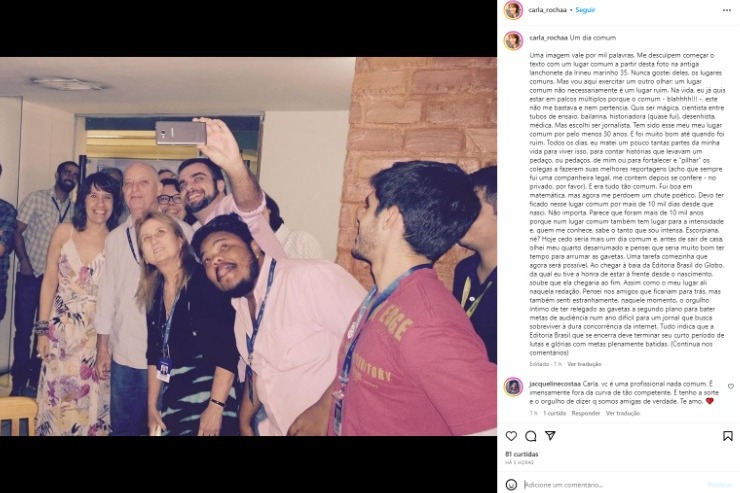Image resolution: width=740 pixels, height=493 pixels.
Task: Open the carla_rochaa username in the header
Action: 547,10
